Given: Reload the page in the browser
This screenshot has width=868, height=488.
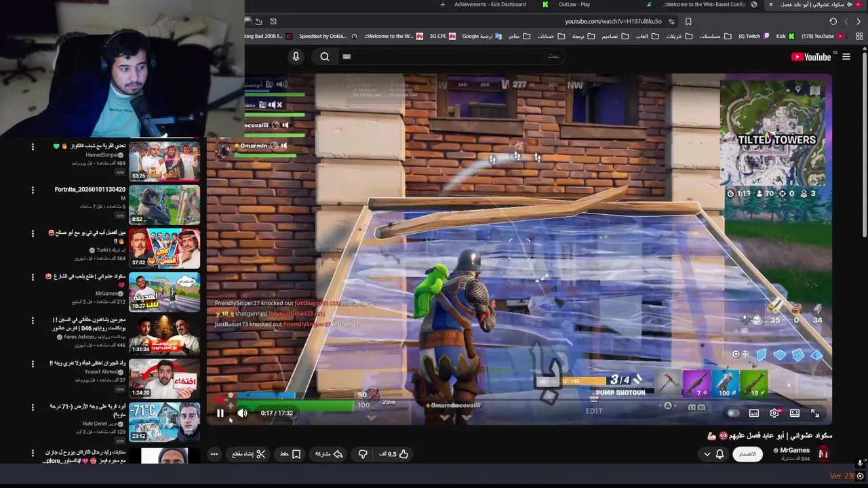Looking at the screenshot, I should (833, 22).
